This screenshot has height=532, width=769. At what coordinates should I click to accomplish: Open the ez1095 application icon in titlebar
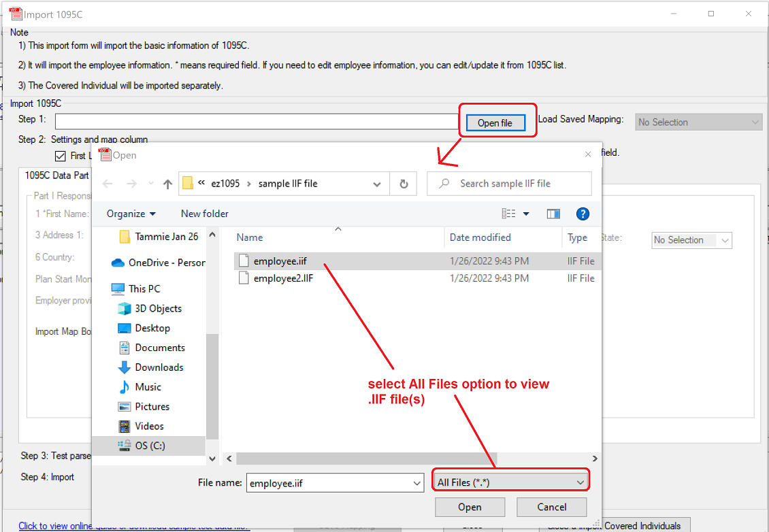(x=16, y=12)
